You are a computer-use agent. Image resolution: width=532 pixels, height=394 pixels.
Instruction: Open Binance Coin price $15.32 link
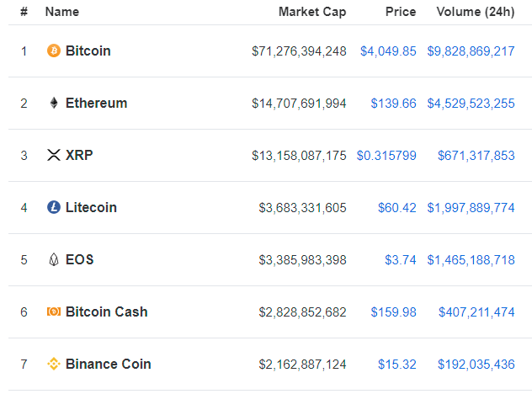pos(397,365)
